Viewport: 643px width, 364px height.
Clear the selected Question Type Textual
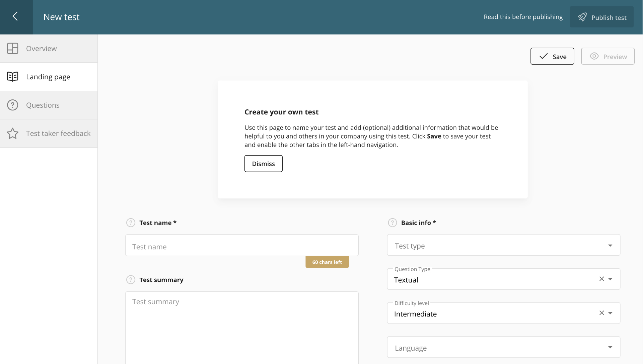(601, 279)
